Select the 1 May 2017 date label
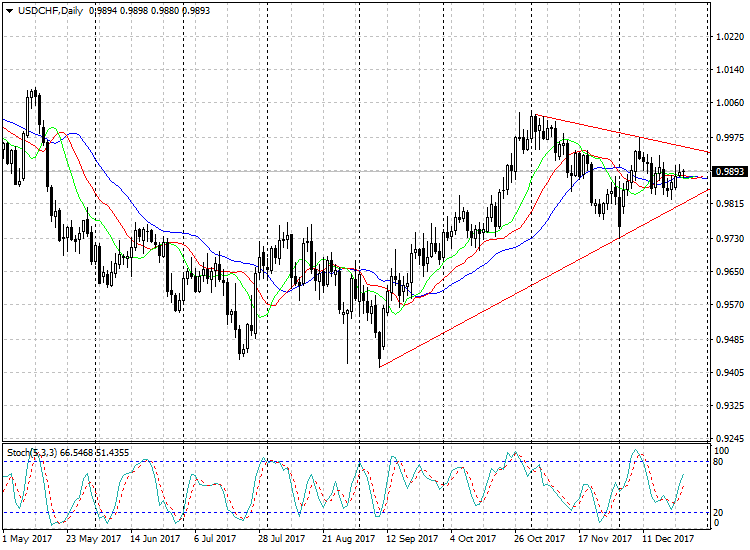The width and height of the screenshot is (750, 550). click(27, 539)
